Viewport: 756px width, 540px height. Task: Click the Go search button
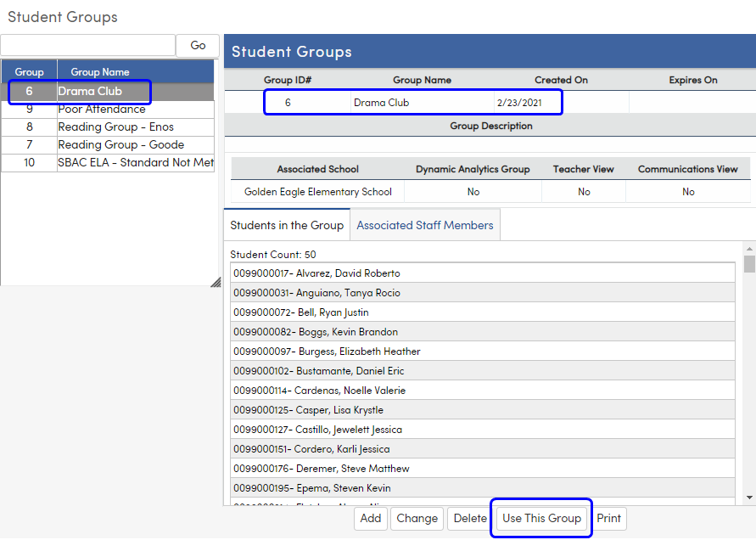[197, 46]
